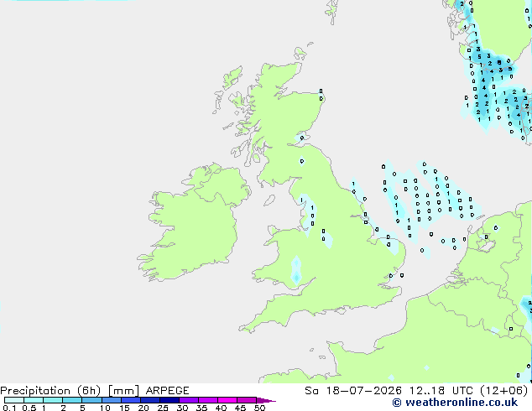Viewport: 532px width, 411px height.
Task: Click the legend scale label "25"
Action: coord(163,408)
